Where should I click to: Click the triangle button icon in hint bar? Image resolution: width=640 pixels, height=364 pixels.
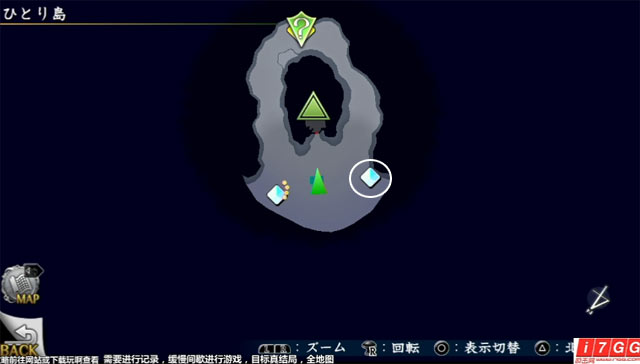pyautogui.click(x=542, y=348)
